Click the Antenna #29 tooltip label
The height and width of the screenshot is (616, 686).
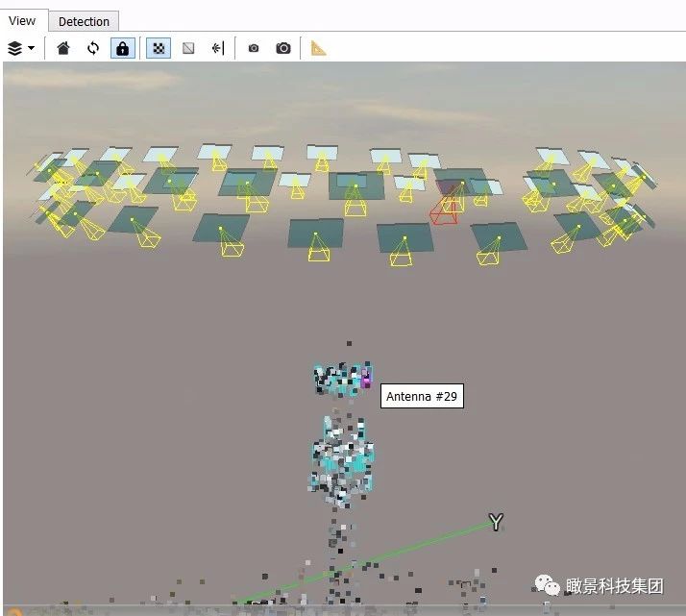coord(422,396)
